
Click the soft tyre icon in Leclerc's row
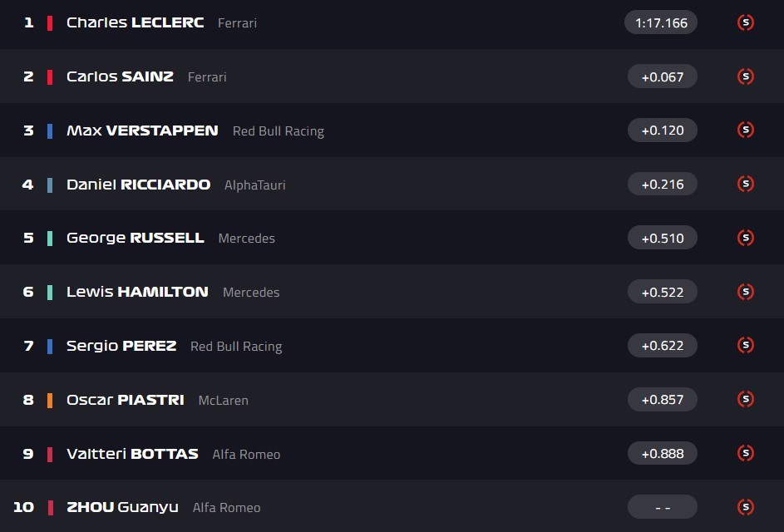click(x=746, y=22)
